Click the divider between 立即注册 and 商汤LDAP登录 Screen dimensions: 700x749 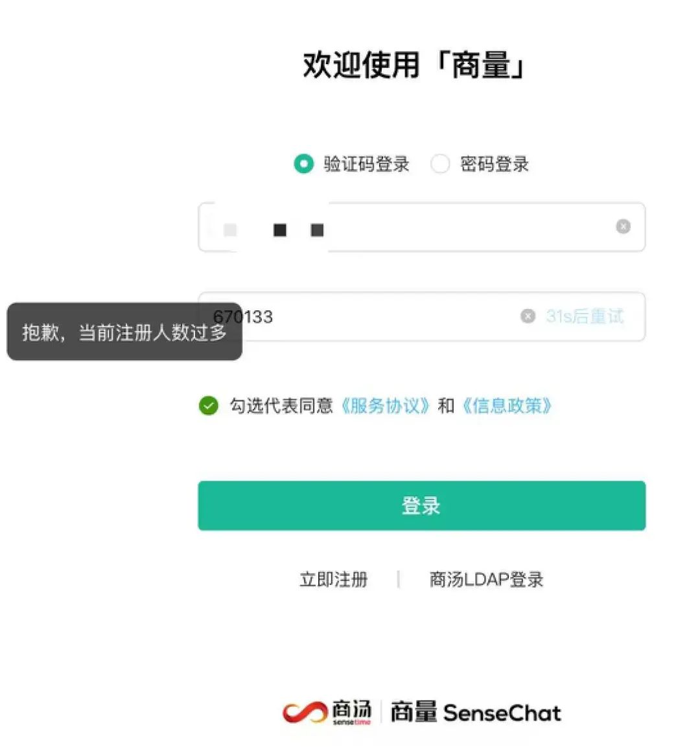pyautogui.click(x=398, y=579)
